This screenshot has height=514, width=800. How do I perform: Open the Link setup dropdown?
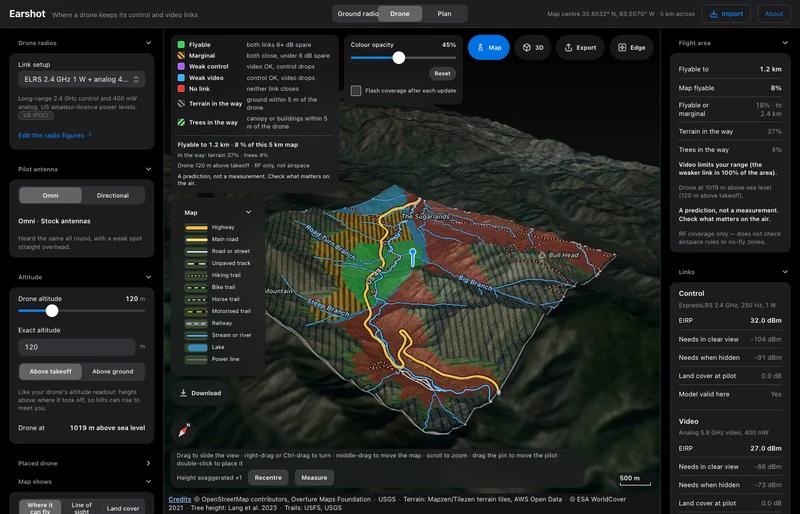82,79
